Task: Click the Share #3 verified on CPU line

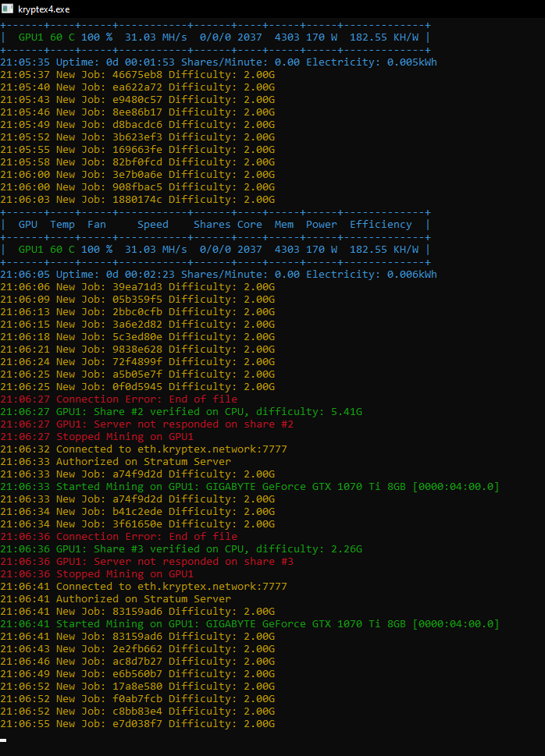Action: (181, 549)
